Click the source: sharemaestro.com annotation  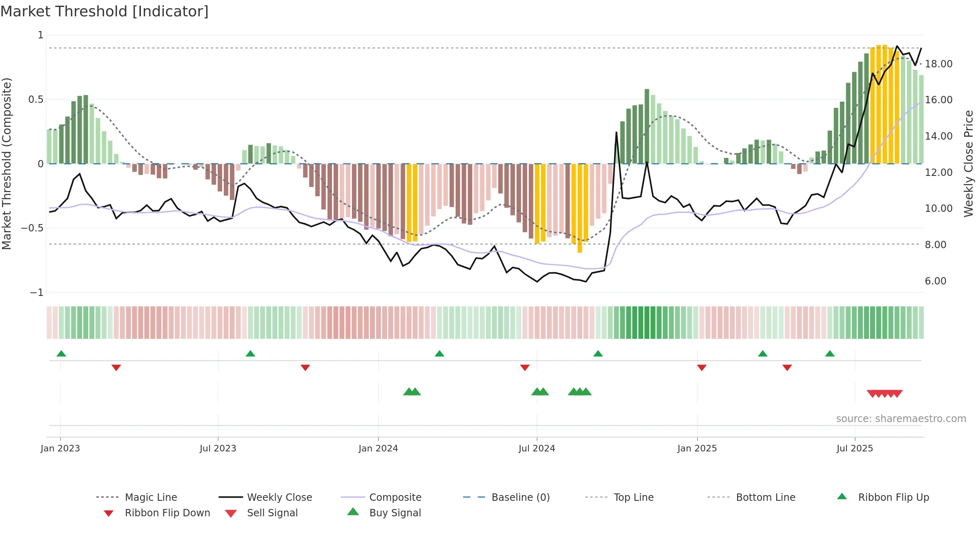click(x=901, y=419)
